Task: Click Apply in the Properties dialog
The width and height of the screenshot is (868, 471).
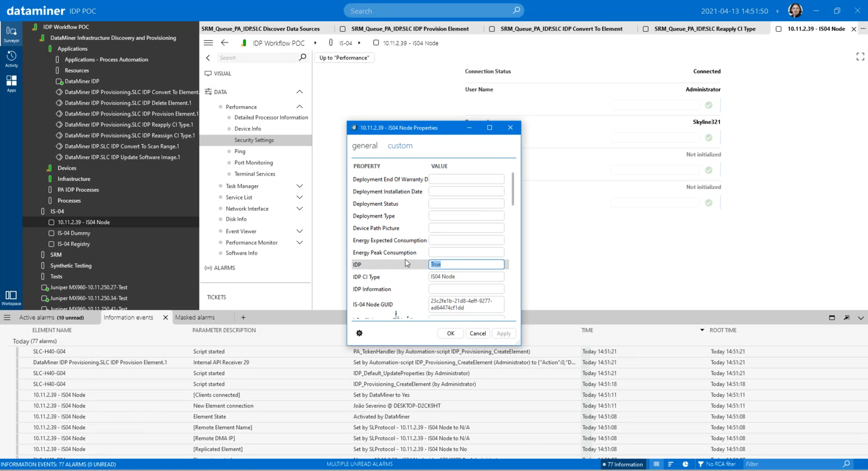Action: (x=504, y=334)
